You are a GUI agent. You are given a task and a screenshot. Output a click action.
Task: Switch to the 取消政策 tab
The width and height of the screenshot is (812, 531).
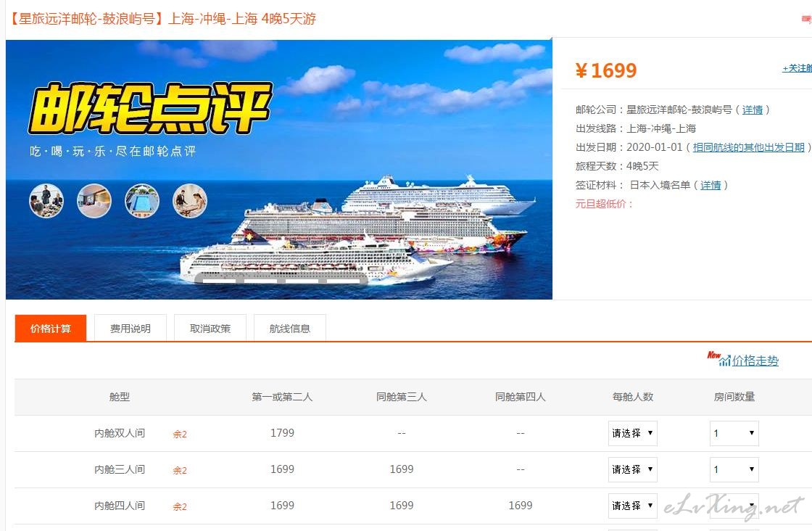coord(210,329)
